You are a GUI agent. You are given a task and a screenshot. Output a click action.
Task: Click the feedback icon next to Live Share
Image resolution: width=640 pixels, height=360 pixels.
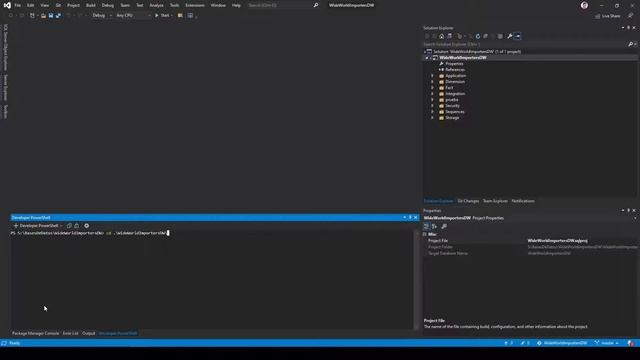click(630, 16)
